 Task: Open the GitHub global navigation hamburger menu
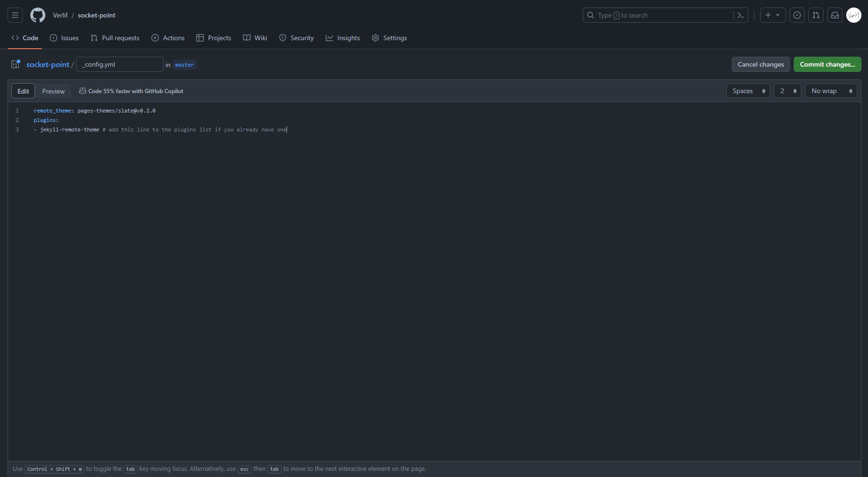[15, 15]
